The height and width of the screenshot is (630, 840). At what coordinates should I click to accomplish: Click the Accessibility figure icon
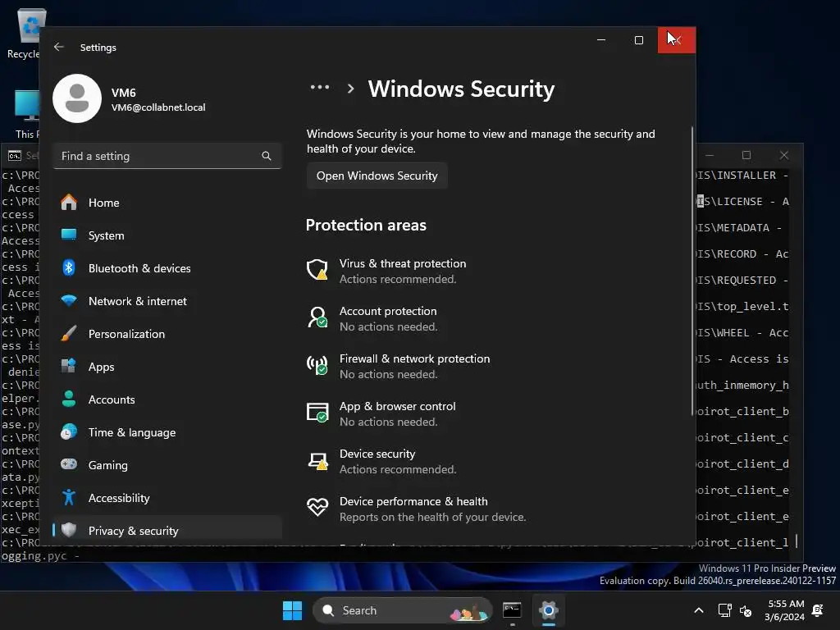[69, 497]
